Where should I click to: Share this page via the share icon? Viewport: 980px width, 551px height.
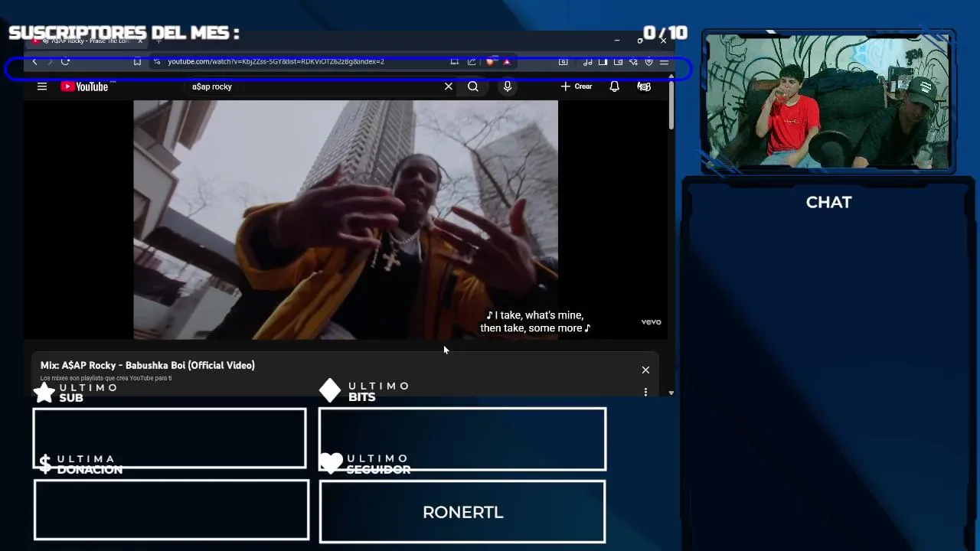pyautogui.click(x=472, y=61)
